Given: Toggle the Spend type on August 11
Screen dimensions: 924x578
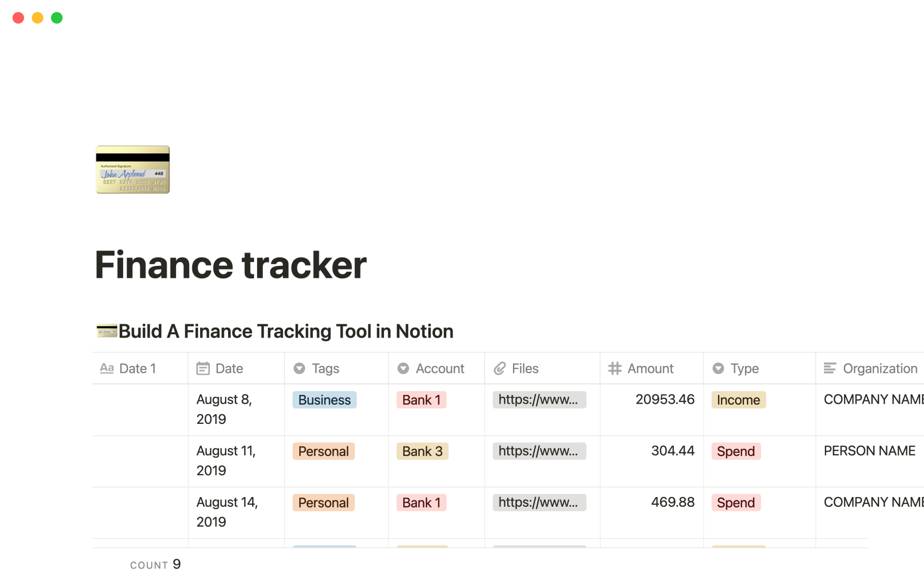Looking at the screenshot, I should (736, 451).
